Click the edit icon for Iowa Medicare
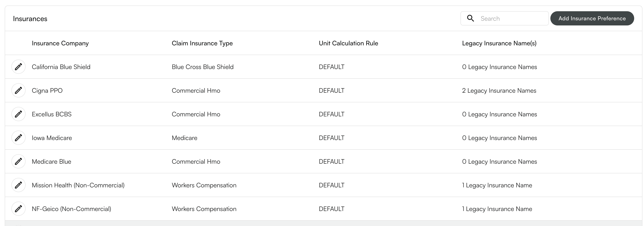 tap(18, 138)
